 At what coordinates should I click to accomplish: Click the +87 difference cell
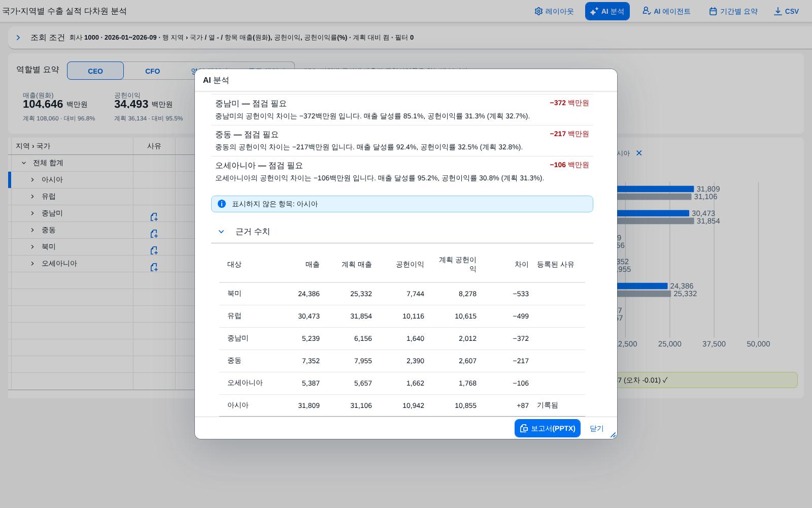tap(523, 405)
